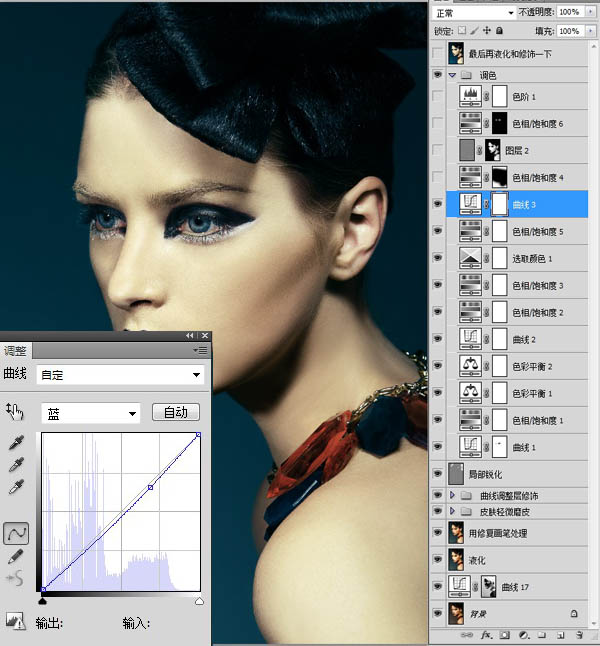600x646 pixels.
Task: Click the link layers icon at panel bottom
Action: [x=466, y=635]
